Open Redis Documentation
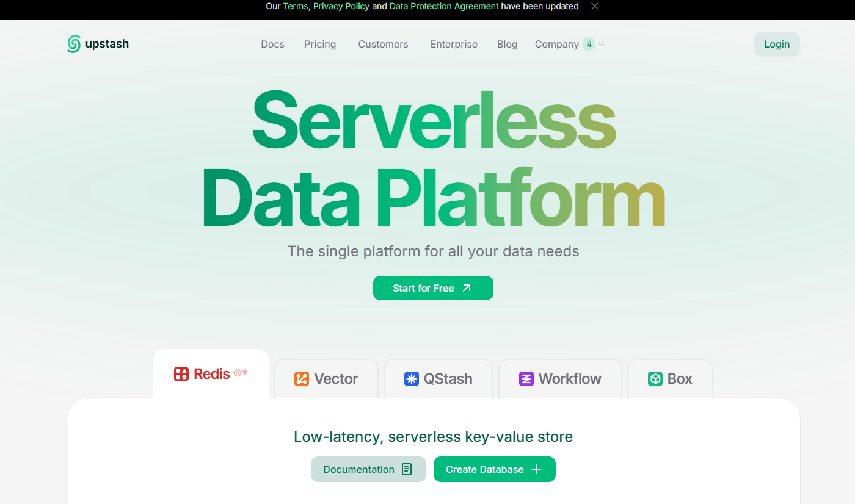This screenshot has width=855, height=504. point(368,469)
